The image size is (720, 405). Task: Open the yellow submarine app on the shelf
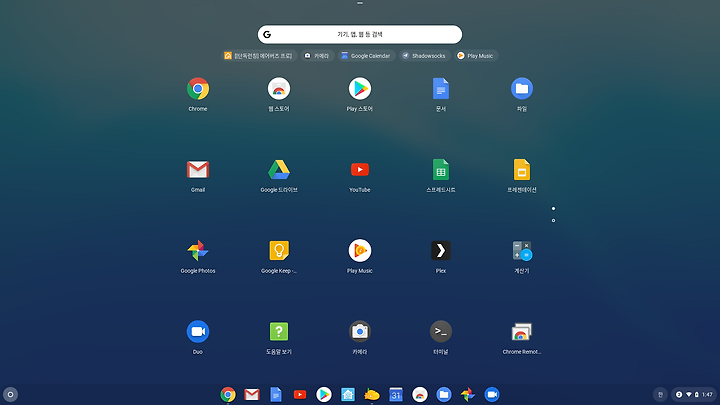coord(371,394)
